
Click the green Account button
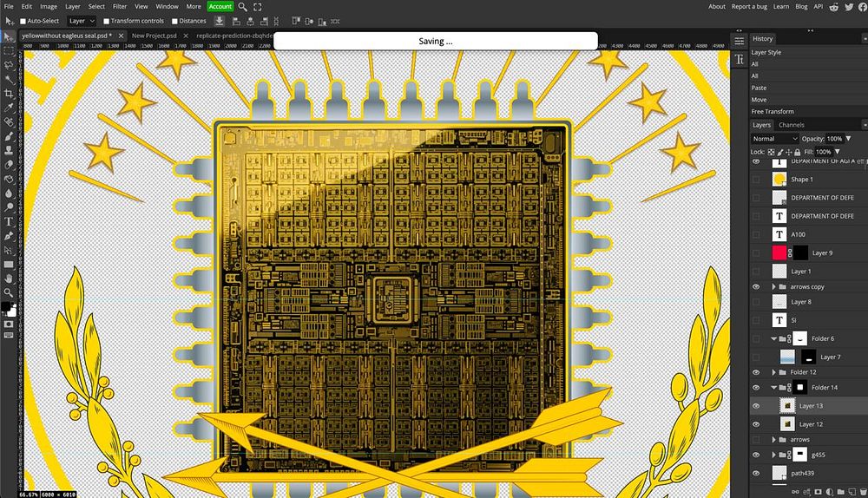[220, 7]
